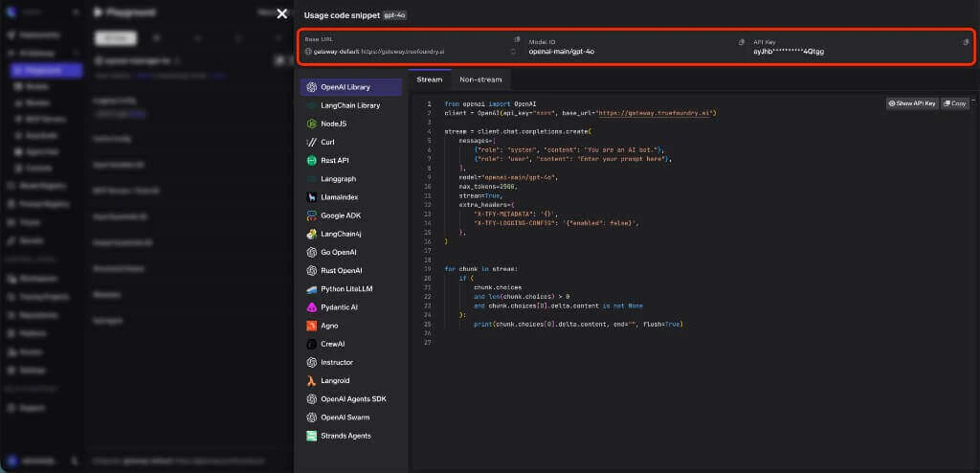Select the CrewAI snippet option
Screen dimensions: 980x473
point(351,344)
